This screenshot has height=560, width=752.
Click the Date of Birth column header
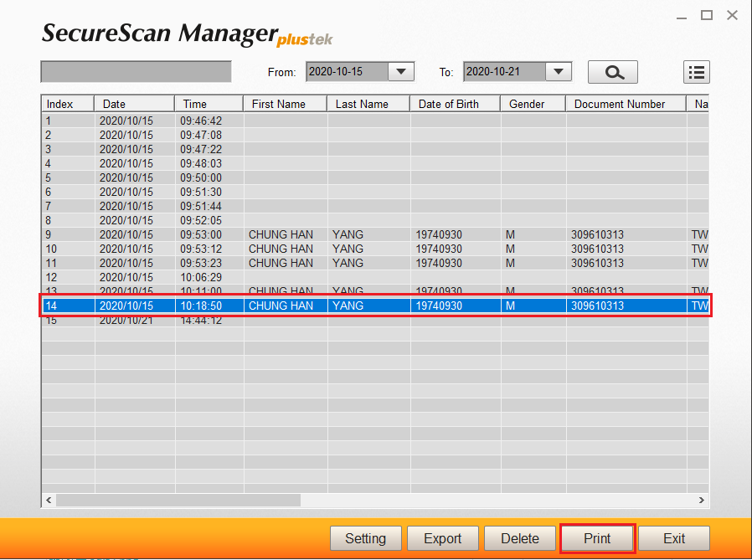click(x=455, y=104)
